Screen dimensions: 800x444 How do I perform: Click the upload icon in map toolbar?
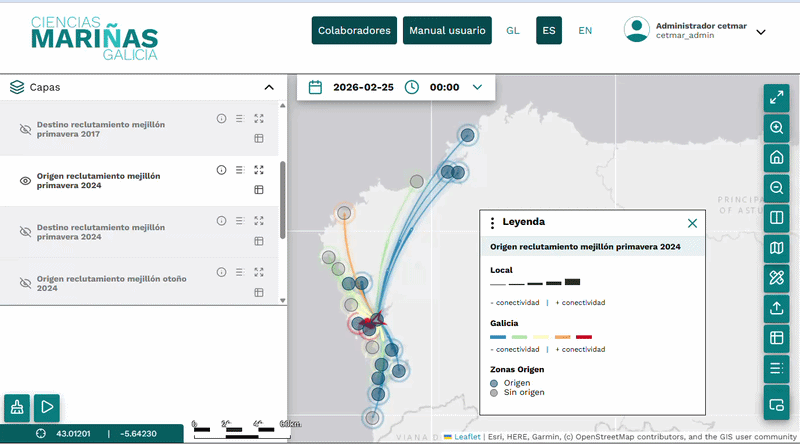[776, 307]
